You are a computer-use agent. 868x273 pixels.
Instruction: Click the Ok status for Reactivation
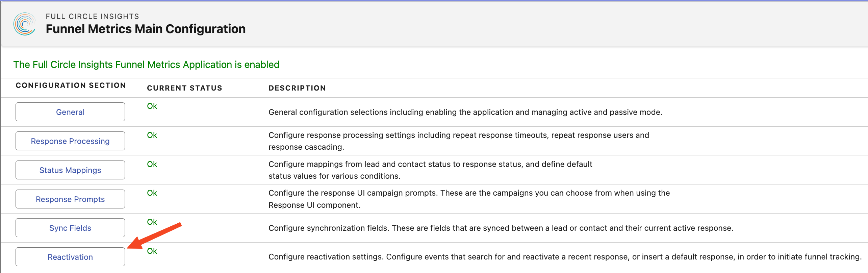pyautogui.click(x=152, y=251)
